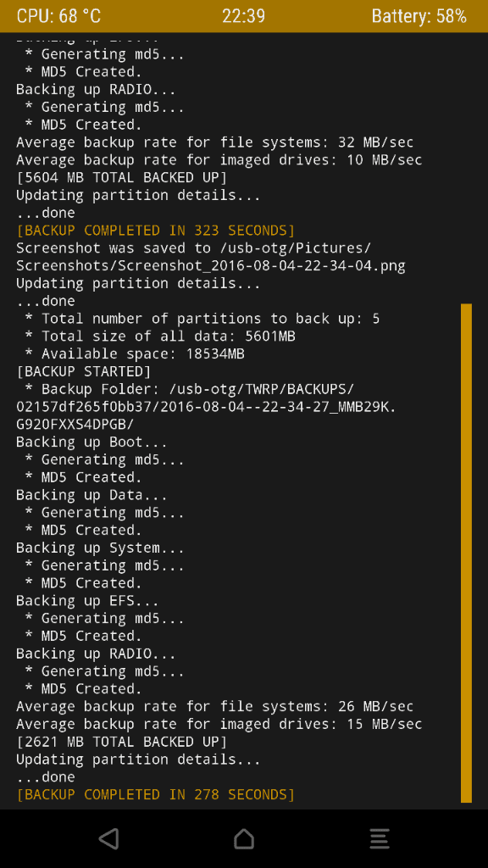Click the 5604 MB TOTAL BACKED UP line
This screenshot has height=868, width=488.
[121, 177]
